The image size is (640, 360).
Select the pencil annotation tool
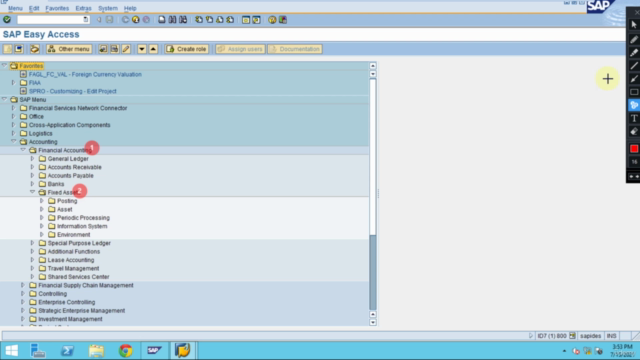tap(634, 39)
